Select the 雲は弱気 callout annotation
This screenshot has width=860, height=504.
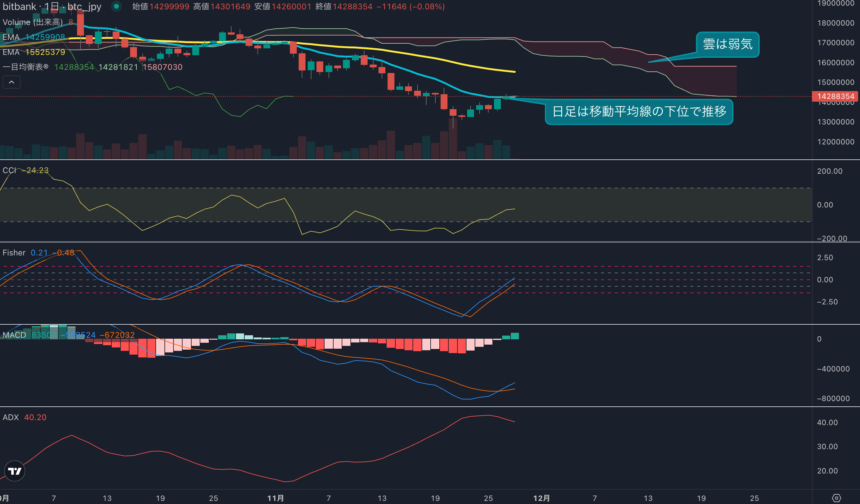click(x=727, y=44)
